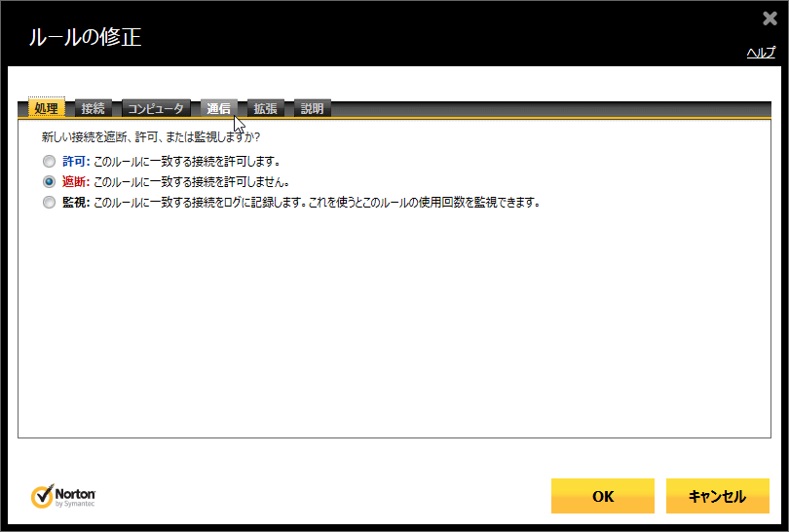Switch to the 処理 tab

(x=46, y=108)
